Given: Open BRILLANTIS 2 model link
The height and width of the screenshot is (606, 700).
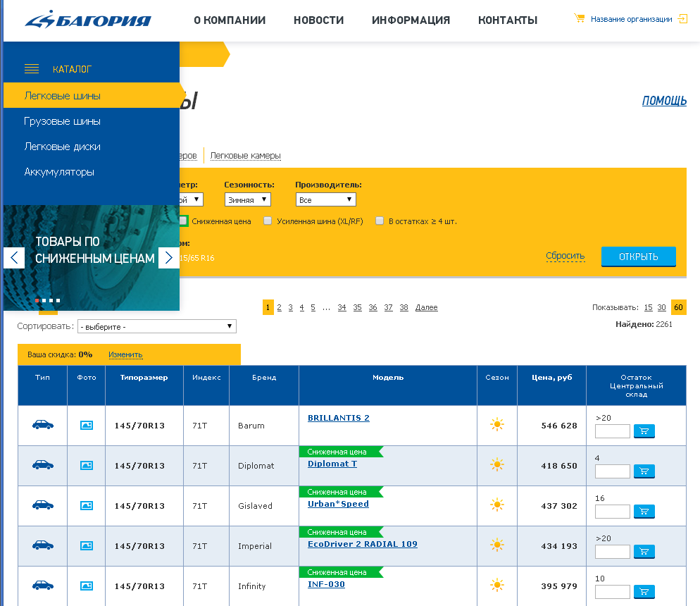Looking at the screenshot, I should [x=339, y=418].
